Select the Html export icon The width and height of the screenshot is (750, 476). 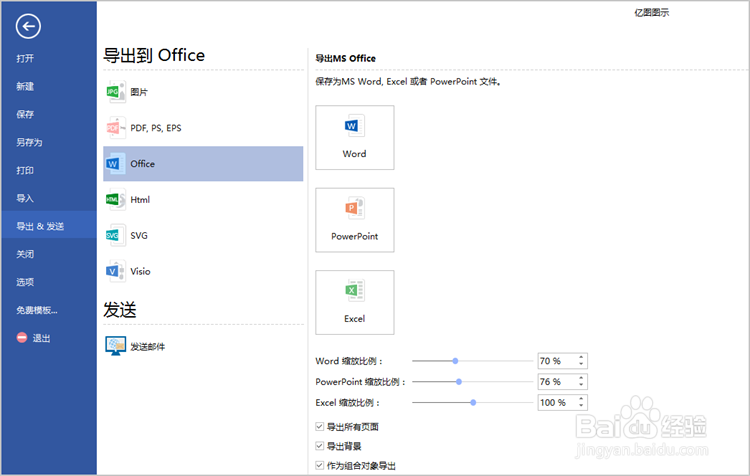(x=114, y=200)
